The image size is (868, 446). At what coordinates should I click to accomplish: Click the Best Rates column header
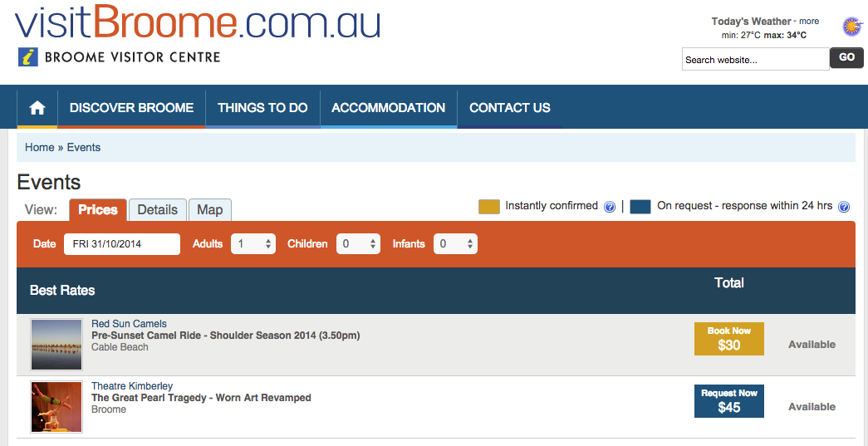(62, 291)
